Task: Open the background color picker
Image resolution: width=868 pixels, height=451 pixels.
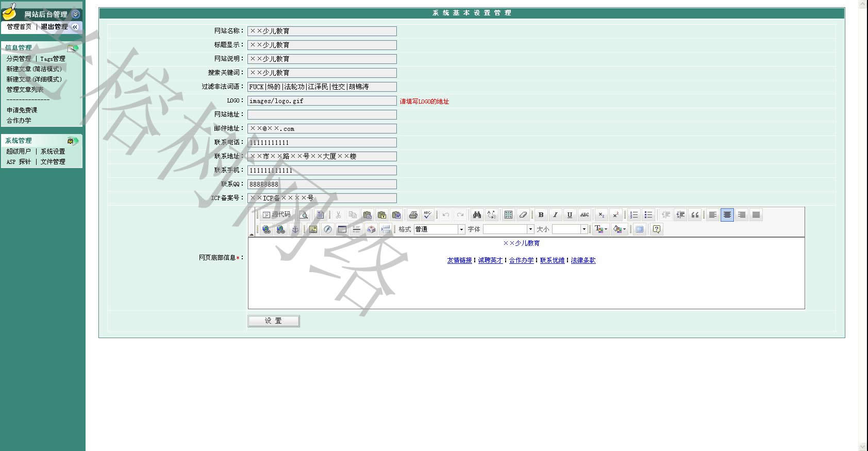Action: (x=620, y=229)
